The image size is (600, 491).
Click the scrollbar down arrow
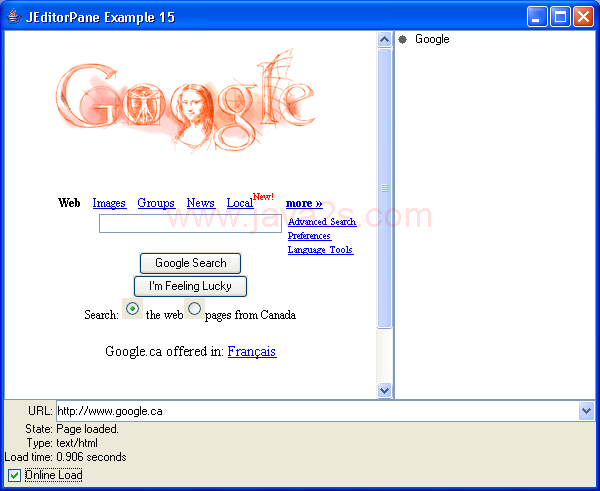(385, 391)
